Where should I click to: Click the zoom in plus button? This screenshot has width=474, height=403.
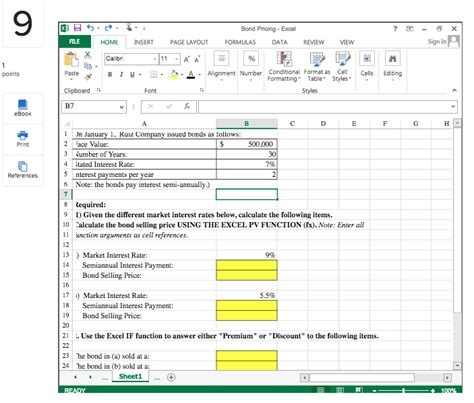click(433, 390)
